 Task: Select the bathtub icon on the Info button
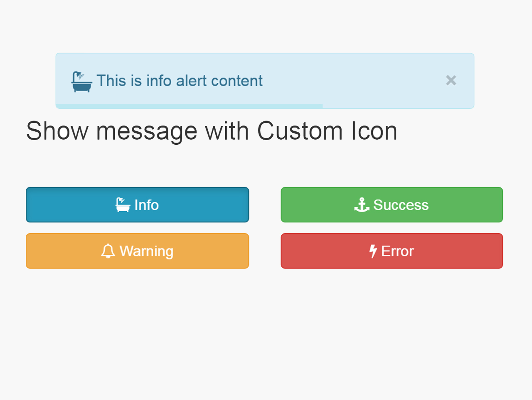(122, 205)
